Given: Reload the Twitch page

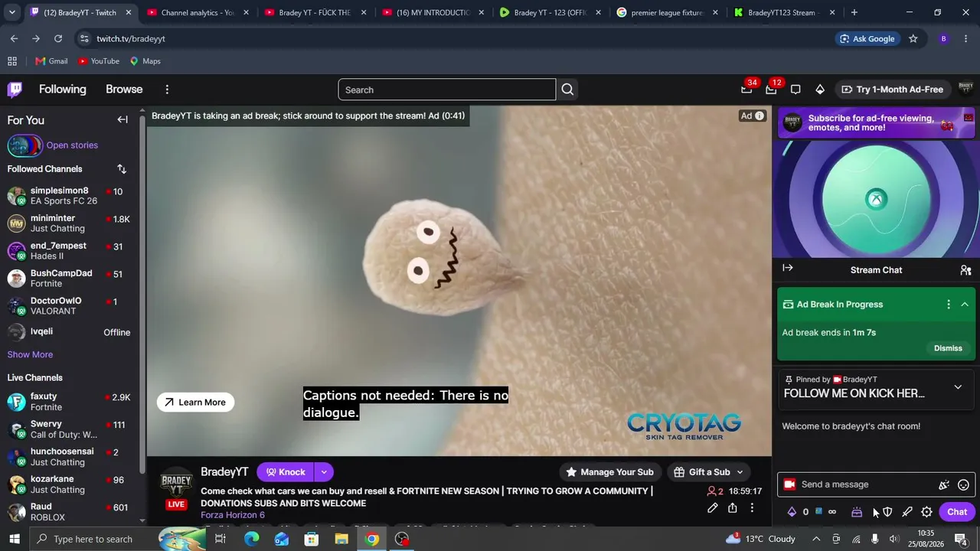Looking at the screenshot, I should 58,38.
